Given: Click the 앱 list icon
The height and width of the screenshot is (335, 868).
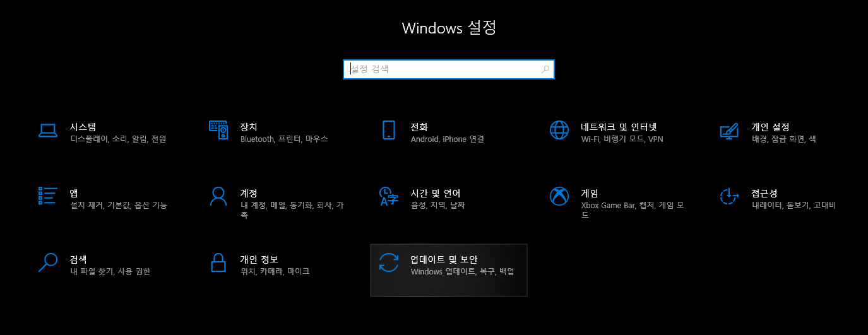Looking at the screenshot, I should tap(48, 196).
